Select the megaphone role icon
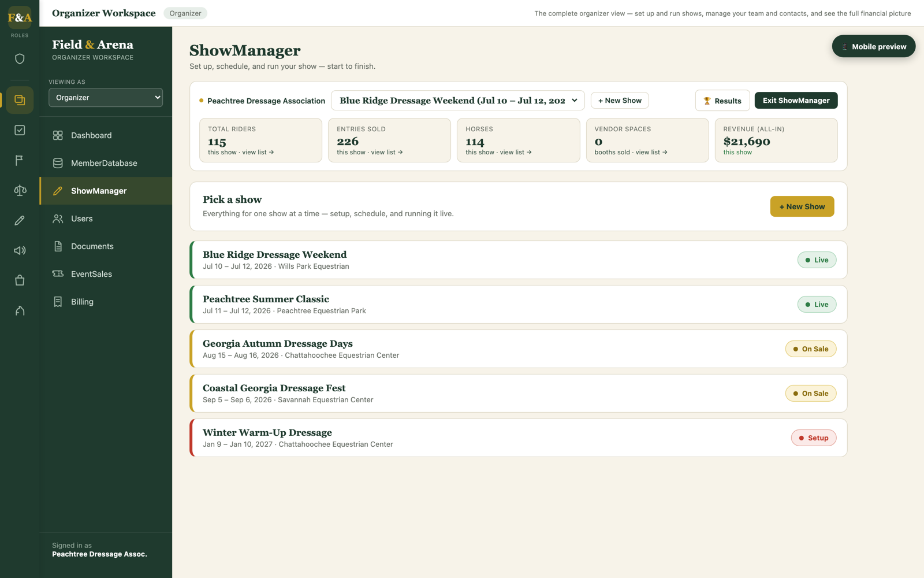Screen dimensions: 924x578 click(20, 250)
